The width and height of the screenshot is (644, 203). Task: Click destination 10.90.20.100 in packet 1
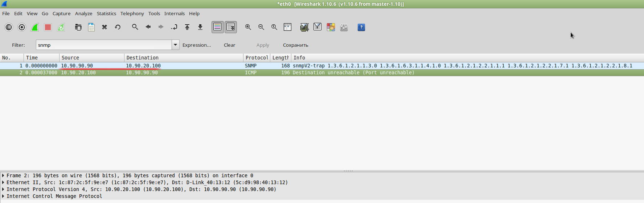[x=143, y=66]
